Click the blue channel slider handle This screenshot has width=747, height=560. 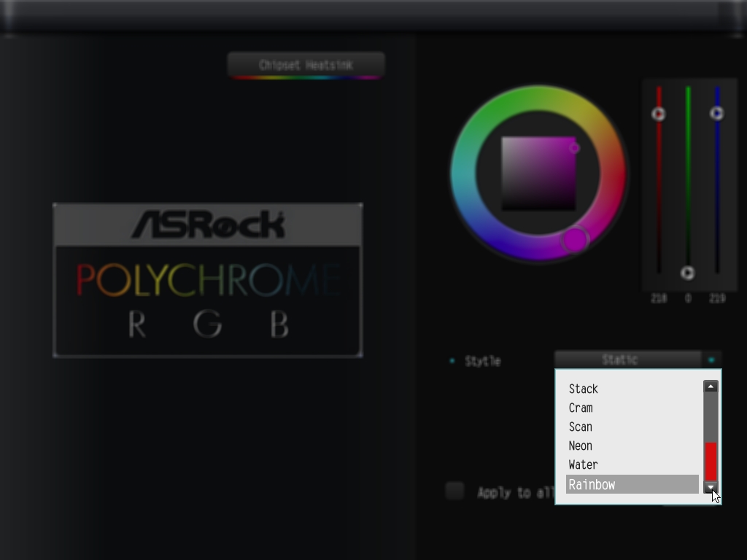716,113
